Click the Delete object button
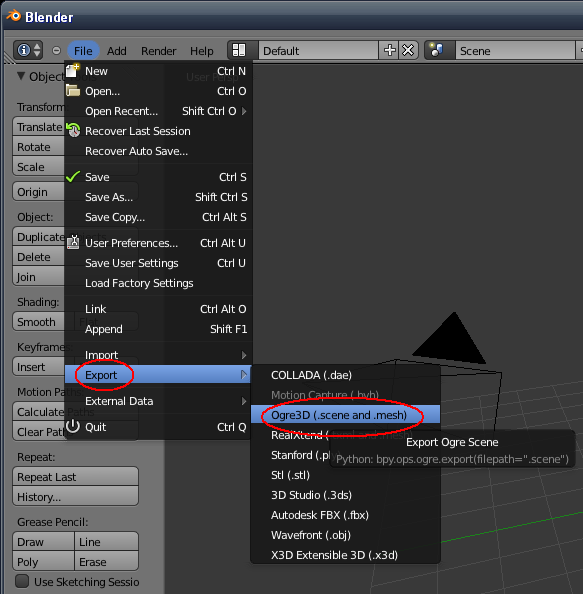The image size is (583, 594). pyautogui.click(x=39, y=257)
